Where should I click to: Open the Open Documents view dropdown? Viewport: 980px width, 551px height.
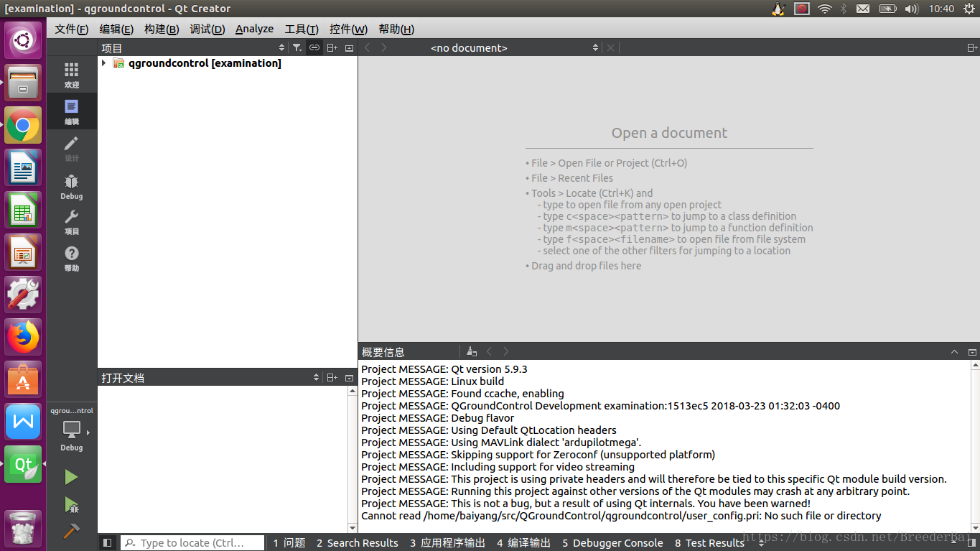(210, 377)
